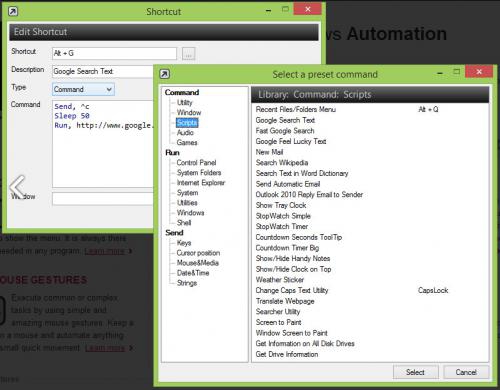Select Control Panel under Run
Image resolution: width=500 pixels, height=390 pixels.
tap(196, 163)
